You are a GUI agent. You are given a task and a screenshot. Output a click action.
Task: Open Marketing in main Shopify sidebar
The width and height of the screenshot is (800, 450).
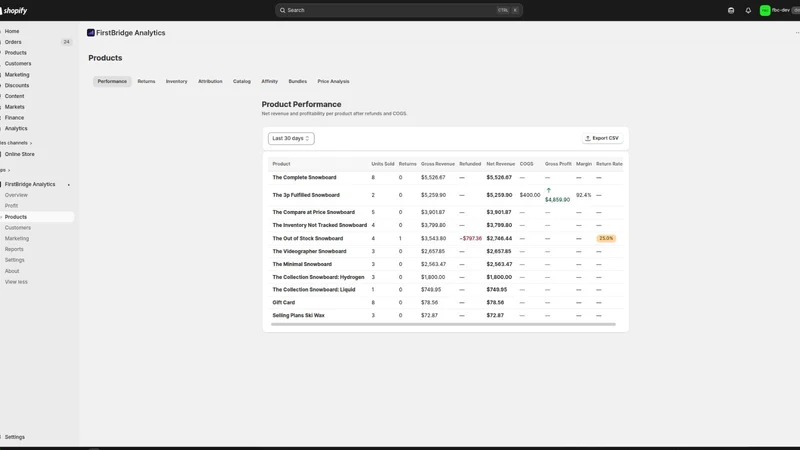[x=17, y=74]
